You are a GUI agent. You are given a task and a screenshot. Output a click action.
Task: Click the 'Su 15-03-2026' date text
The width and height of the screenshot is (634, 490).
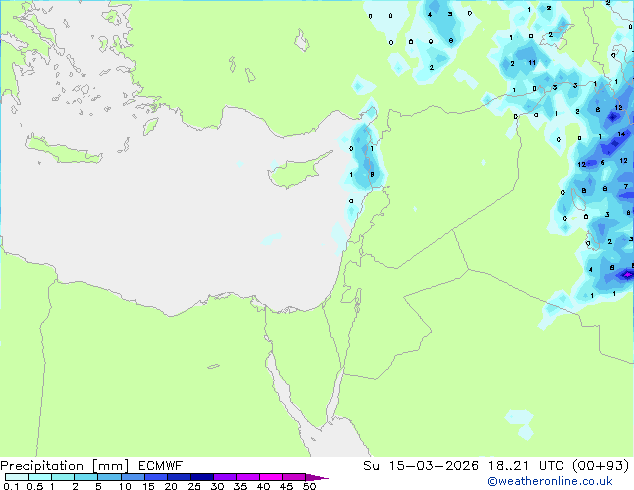tap(421, 466)
